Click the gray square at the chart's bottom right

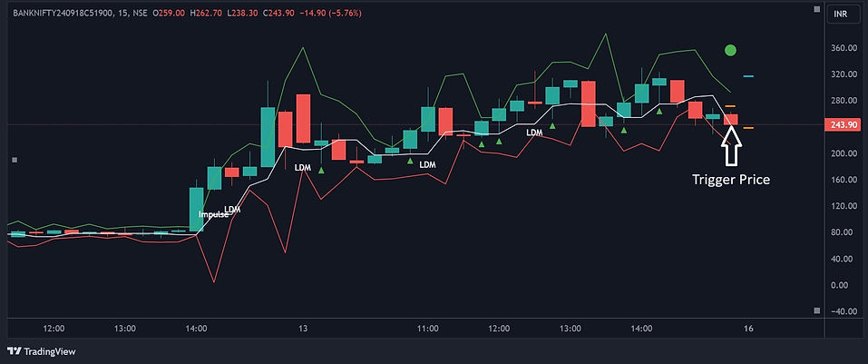pyautogui.click(x=816, y=311)
